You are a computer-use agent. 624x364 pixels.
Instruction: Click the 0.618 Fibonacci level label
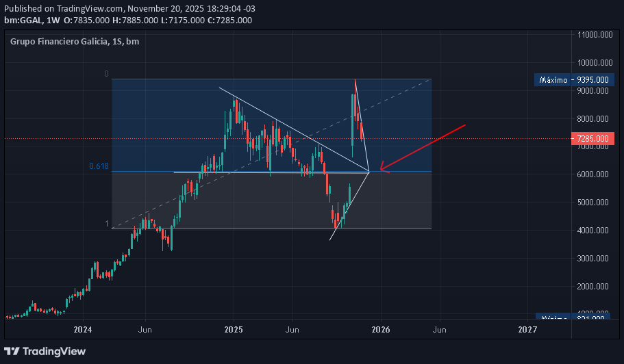pyautogui.click(x=99, y=166)
